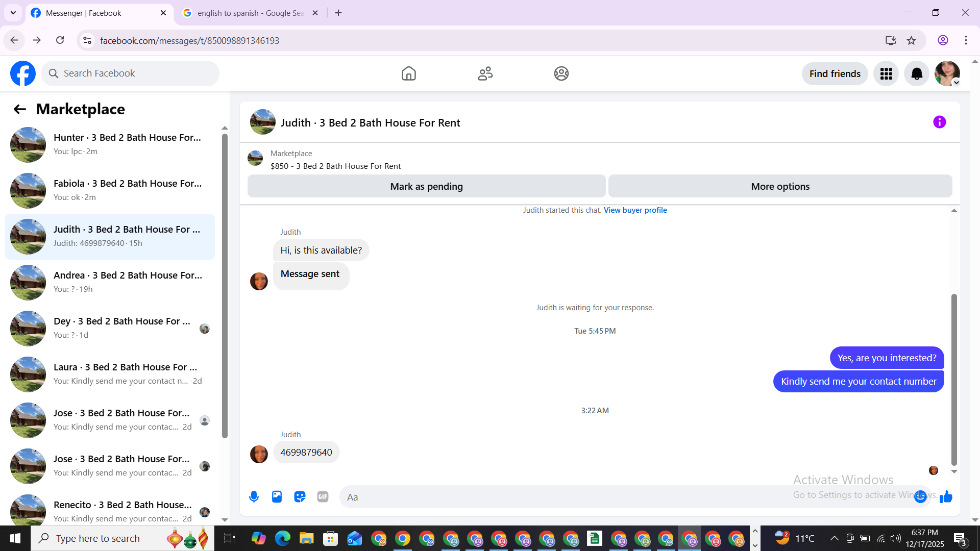Click the voice clip microphone icon
The height and width of the screenshot is (551, 980).
[x=254, y=497]
